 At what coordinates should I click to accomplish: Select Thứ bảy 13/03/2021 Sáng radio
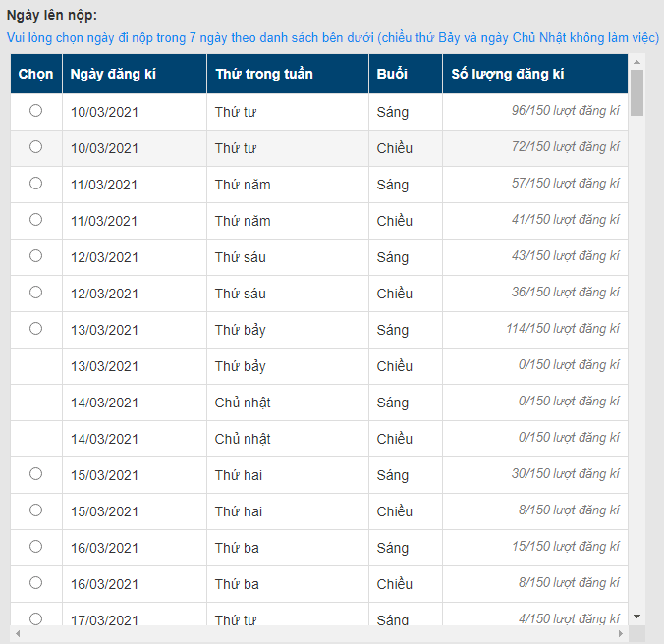point(36,329)
